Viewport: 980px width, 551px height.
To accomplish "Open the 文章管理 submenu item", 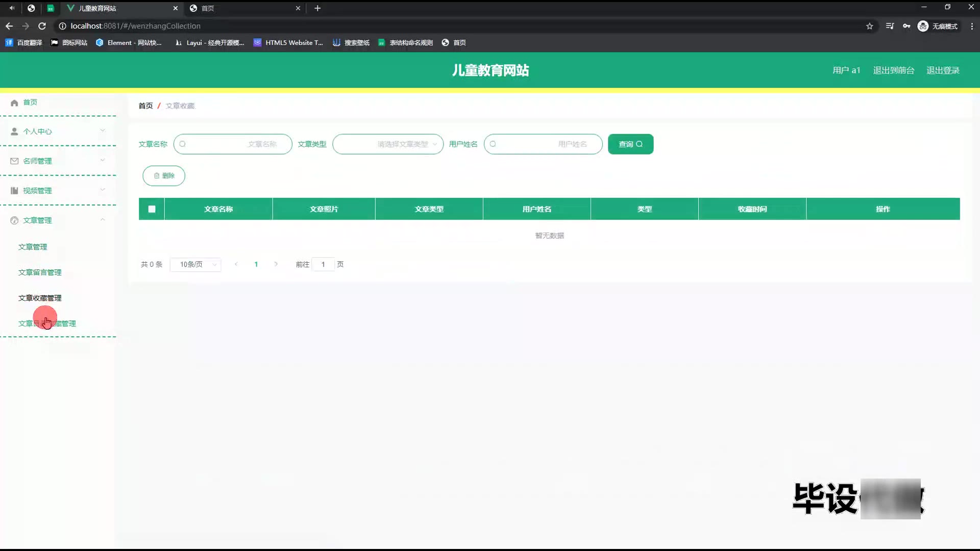I will [33, 247].
